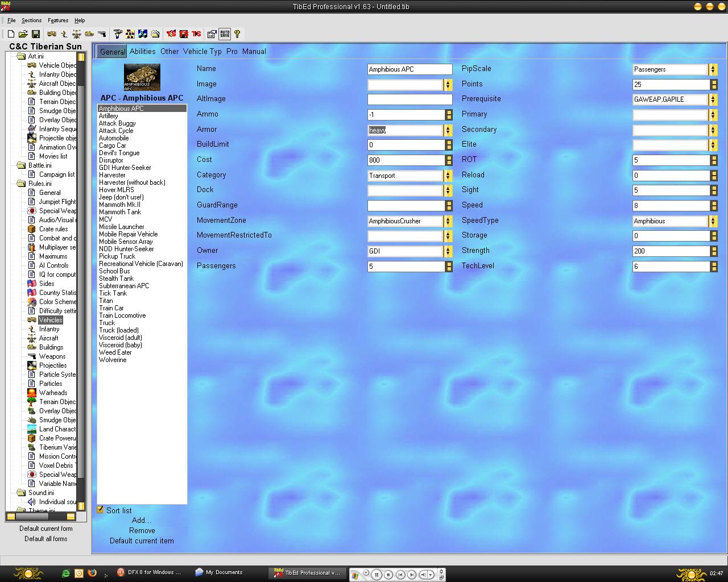Open file using toolbar folder icon
This screenshot has width=728, height=582.
(x=23, y=35)
